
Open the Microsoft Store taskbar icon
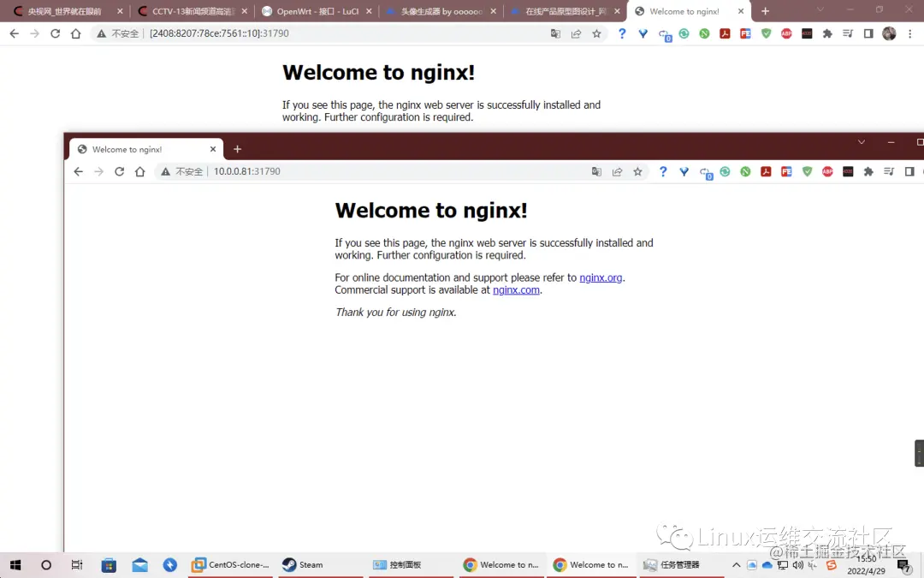point(109,565)
